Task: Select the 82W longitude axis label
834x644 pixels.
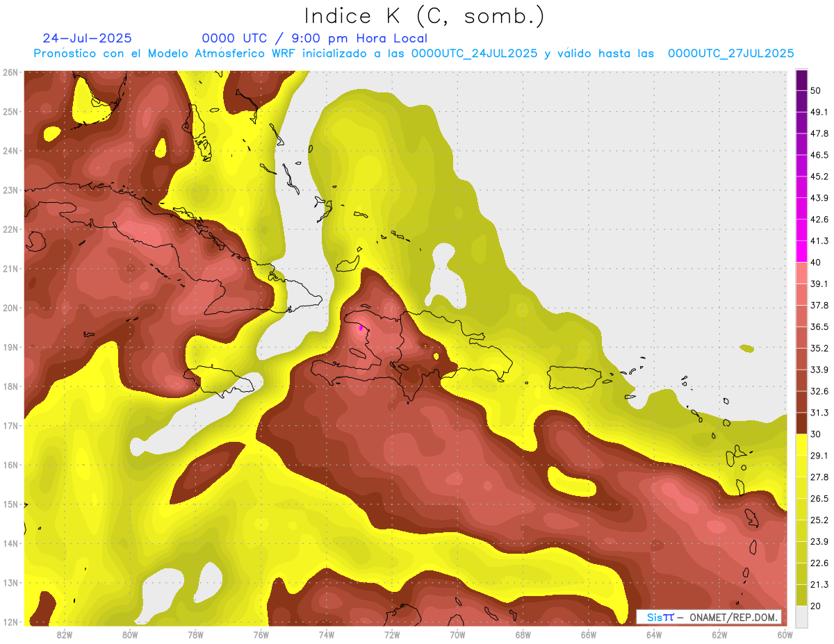Action: point(65,634)
